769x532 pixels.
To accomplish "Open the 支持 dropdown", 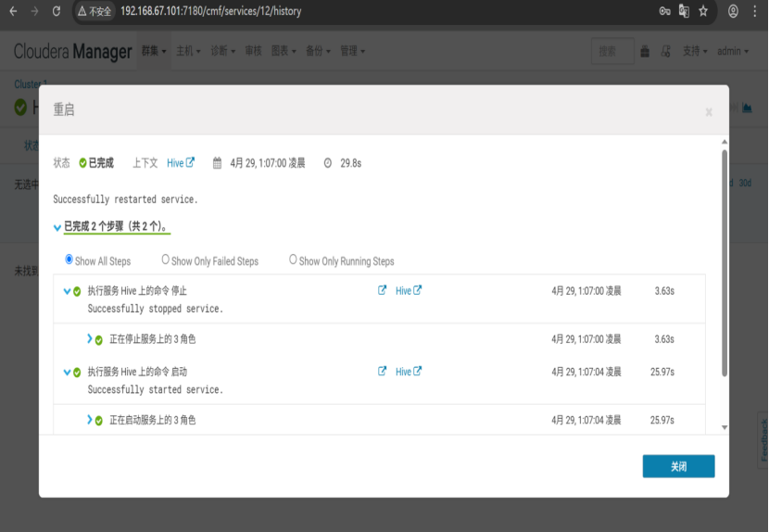I will point(695,51).
